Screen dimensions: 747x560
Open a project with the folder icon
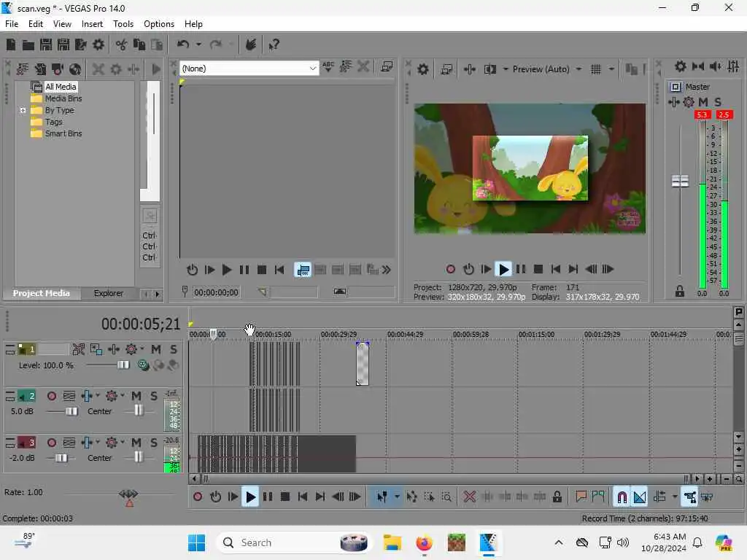(28, 44)
